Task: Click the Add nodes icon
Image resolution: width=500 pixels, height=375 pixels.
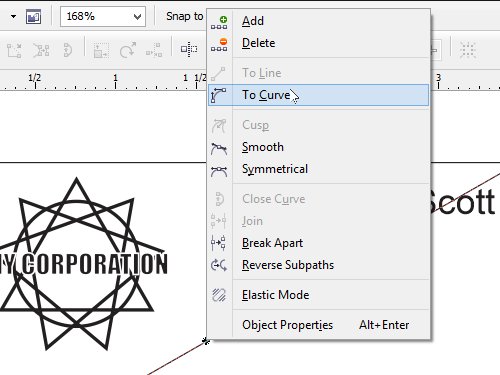Action: (219, 22)
